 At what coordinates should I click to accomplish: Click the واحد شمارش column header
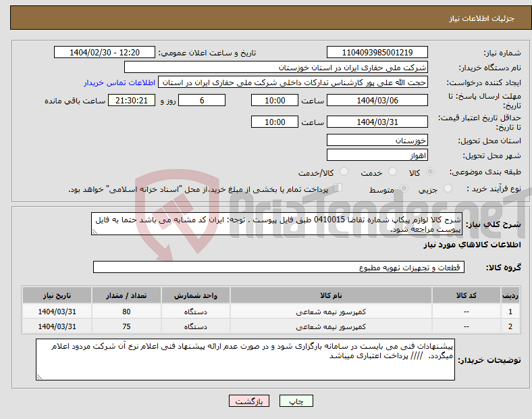point(195,295)
